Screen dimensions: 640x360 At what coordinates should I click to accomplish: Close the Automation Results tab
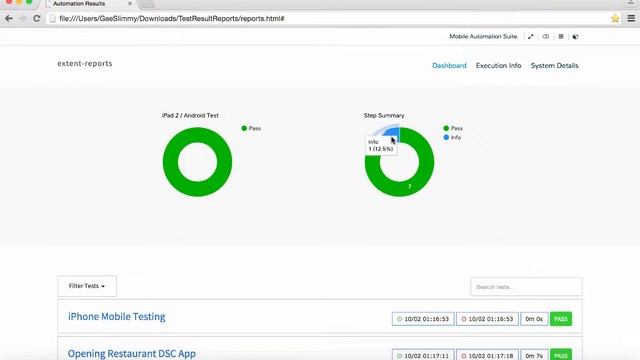click(x=130, y=3)
